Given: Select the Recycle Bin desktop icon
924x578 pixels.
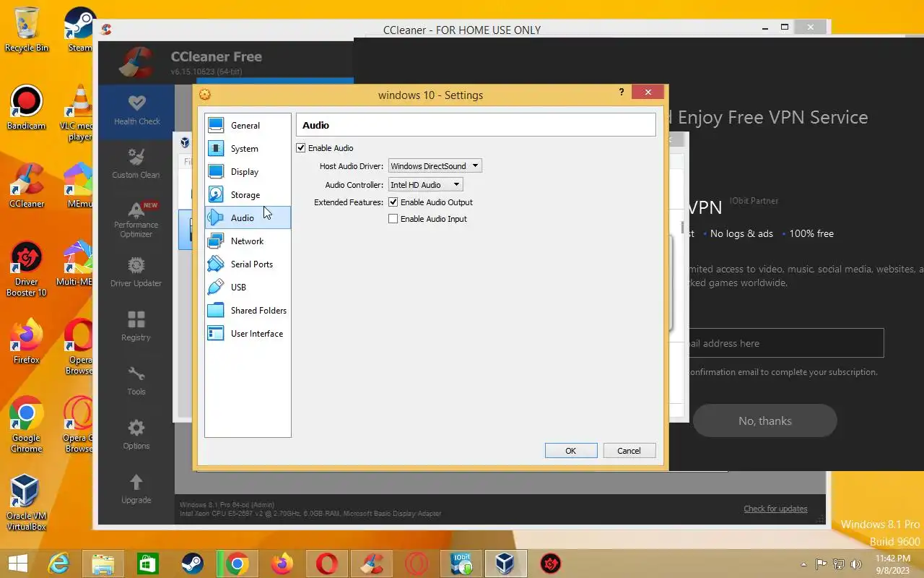Looking at the screenshot, I should (27, 30).
